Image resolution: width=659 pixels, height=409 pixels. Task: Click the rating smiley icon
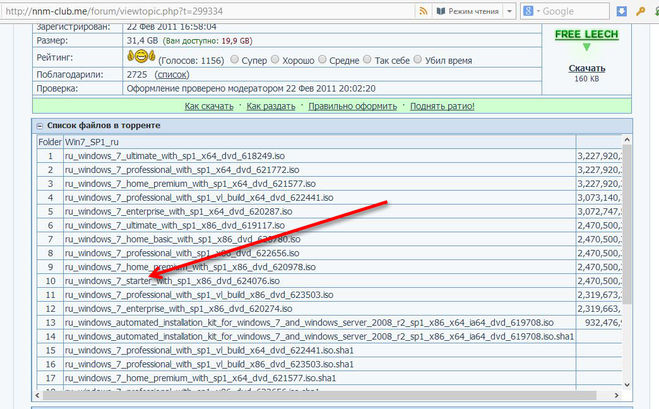(141, 56)
